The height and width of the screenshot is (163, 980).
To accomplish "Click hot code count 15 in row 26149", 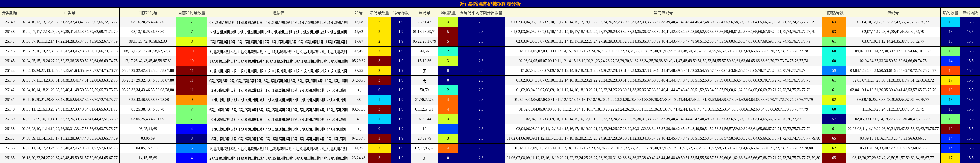I will pos(950,22).
